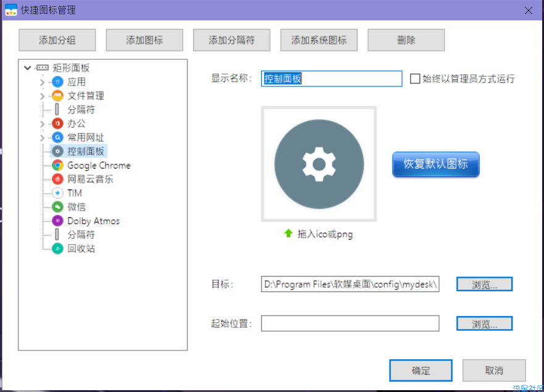The image size is (544, 392).
Task: Click the 显示名称 text field
Action: coord(332,78)
